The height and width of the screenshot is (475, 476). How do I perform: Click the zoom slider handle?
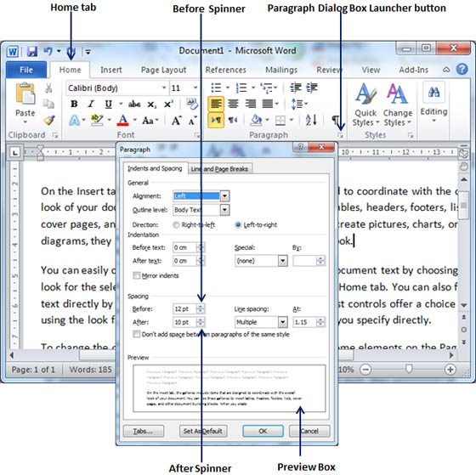coord(409,369)
